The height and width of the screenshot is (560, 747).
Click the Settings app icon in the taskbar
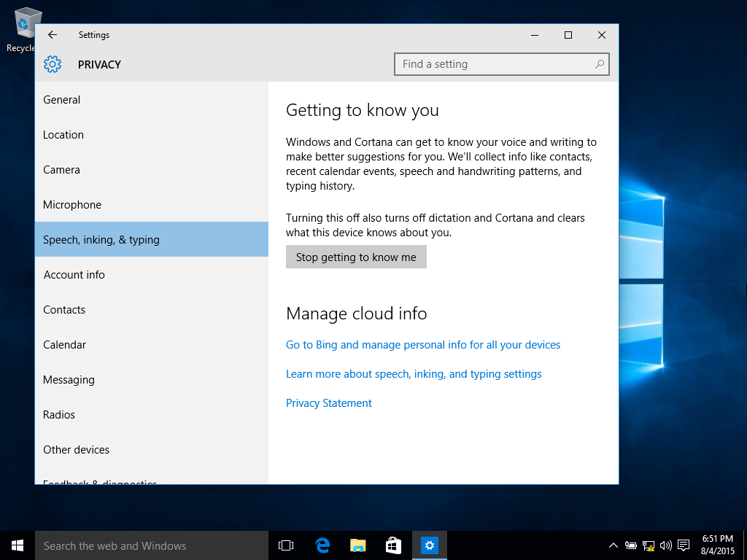point(429,545)
